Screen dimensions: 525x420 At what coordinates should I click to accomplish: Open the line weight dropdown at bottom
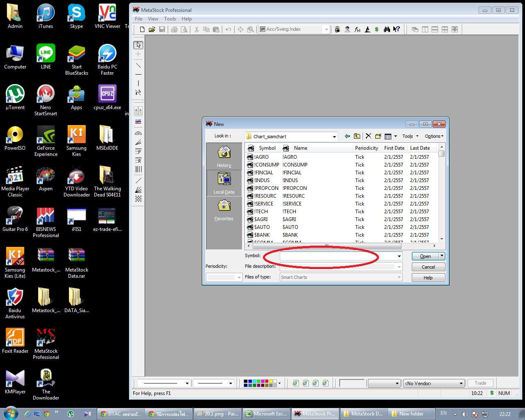click(231, 383)
